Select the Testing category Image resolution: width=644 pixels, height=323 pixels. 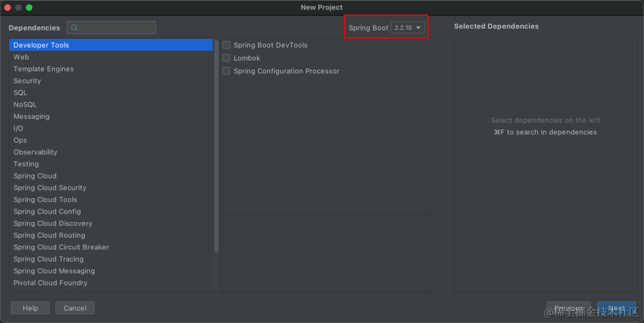coord(111,164)
